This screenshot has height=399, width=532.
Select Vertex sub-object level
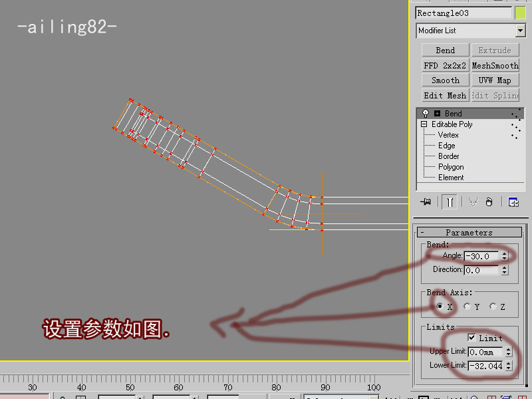[448, 135]
